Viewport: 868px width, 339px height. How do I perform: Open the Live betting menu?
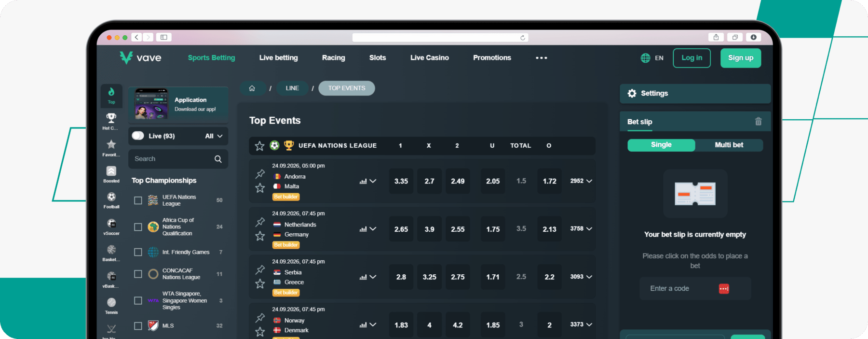[x=278, y=58]
